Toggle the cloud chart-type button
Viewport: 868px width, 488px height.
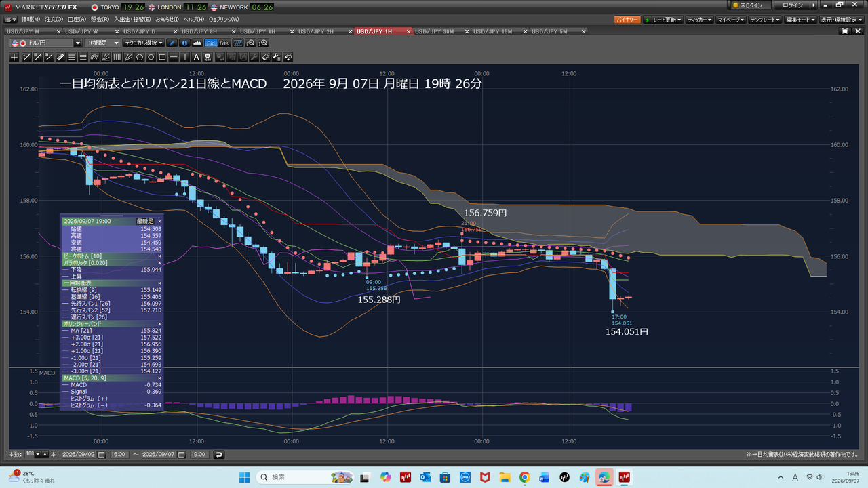click(x=198, y=43)
